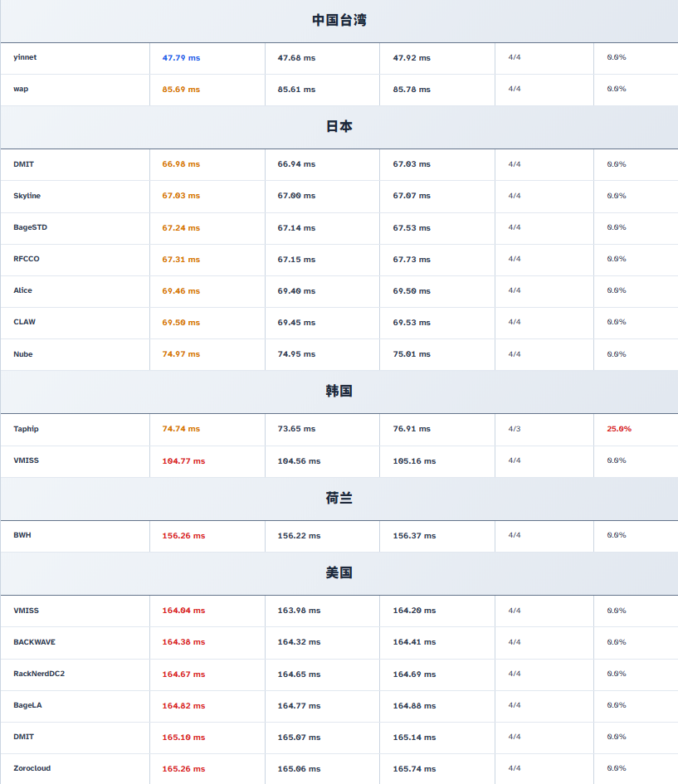Image resolution: width=678 pixels, height=784 pixels.
Task: Click the 韩国 group header
Action: pos(339,391)
